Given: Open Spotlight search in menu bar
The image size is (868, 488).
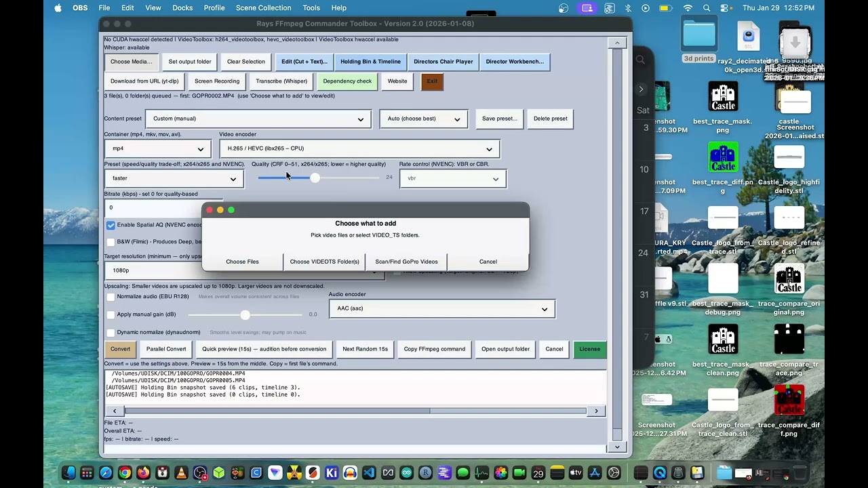Looking at the screenshot, I should tap(707, 8).
